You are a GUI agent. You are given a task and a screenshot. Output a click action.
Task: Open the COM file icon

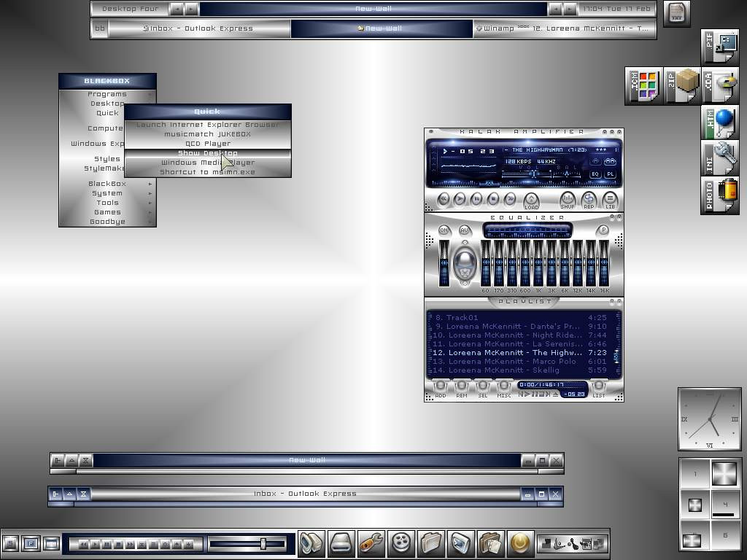(720, 86)
